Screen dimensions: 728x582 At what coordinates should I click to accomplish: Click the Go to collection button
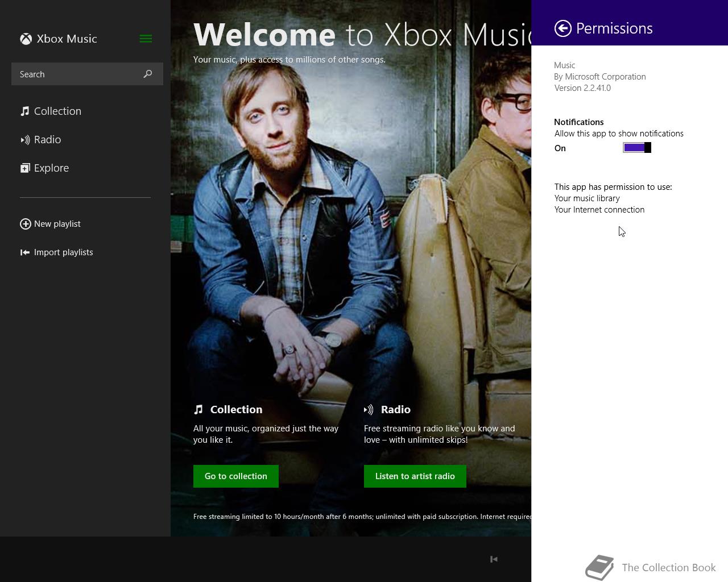pyautogui.click(x=236, y=476)
